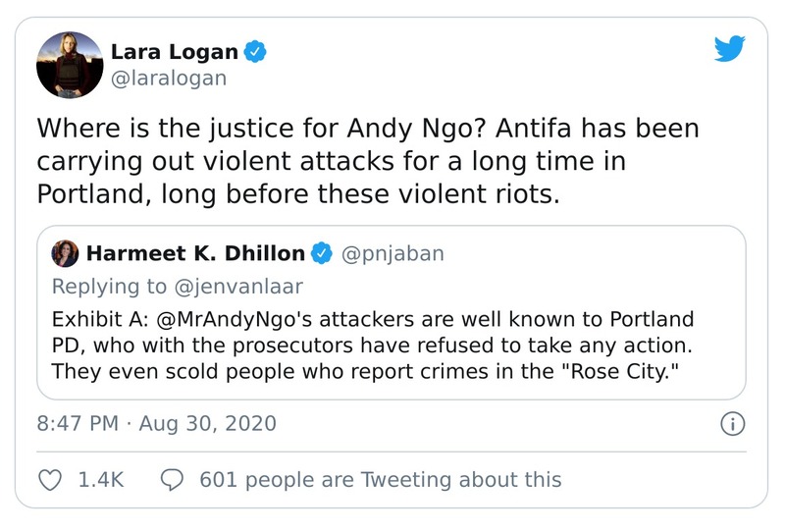This screenshot has height=532, width=785.
Task: Open the @pnjaban handle
Action: 392,254
